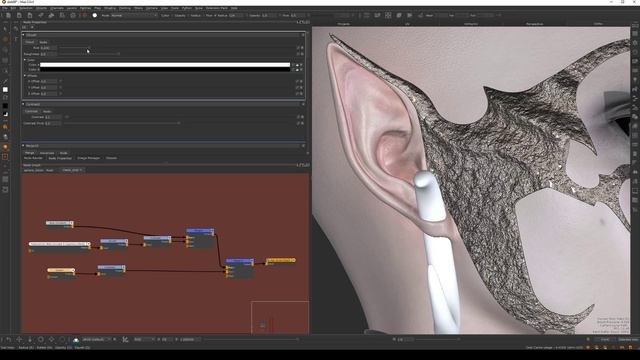Switch viewport to the Perspective tab
The image size is (640, 360).
[x=535, y=24]
